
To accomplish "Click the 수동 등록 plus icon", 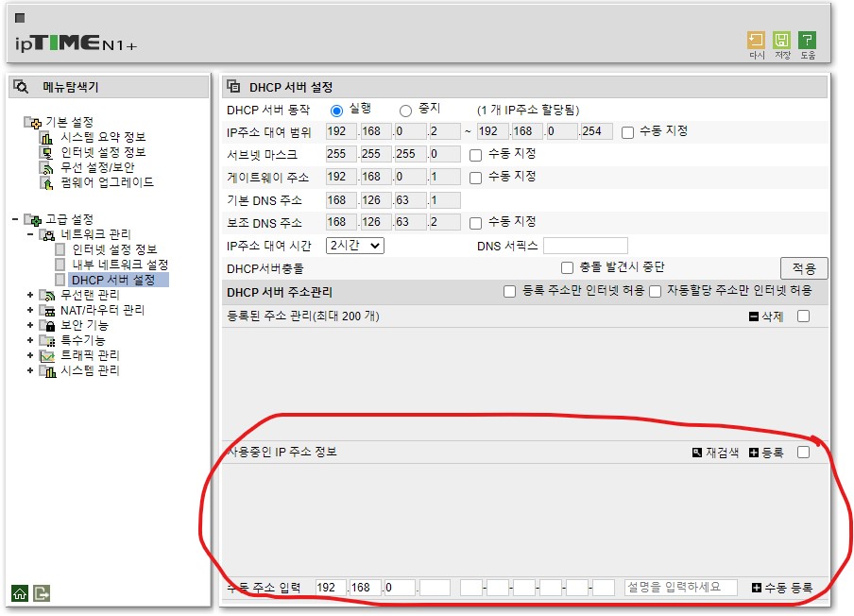I will [x=757, y=588].
